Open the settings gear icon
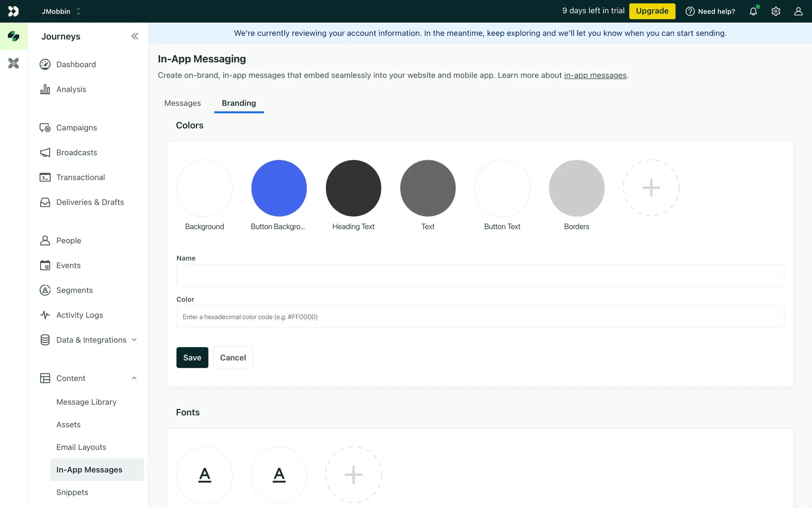 (x=776, y=11)
